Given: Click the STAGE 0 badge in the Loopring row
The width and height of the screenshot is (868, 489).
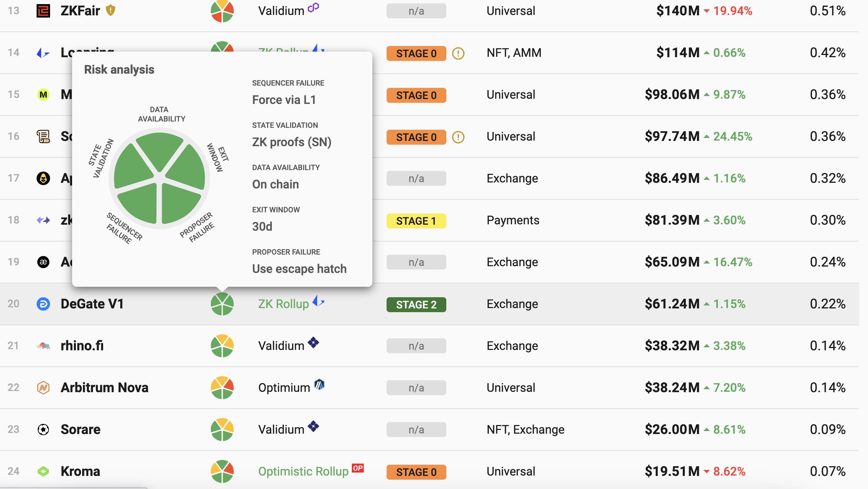Looking at the screenshot, I should coord(416,53).
